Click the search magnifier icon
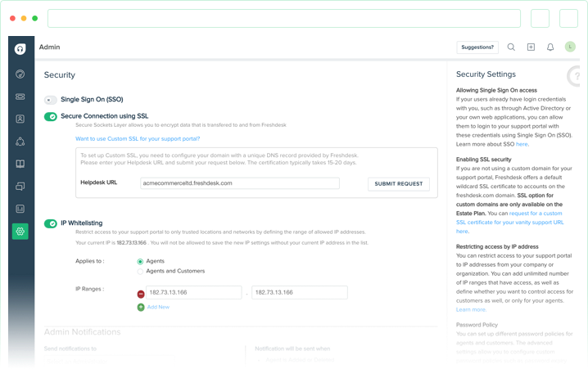The image size is (588, 369). [x=511, y=47]
